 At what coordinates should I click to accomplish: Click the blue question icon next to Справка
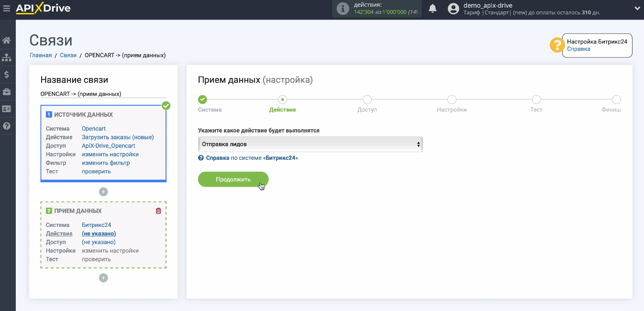201,157
